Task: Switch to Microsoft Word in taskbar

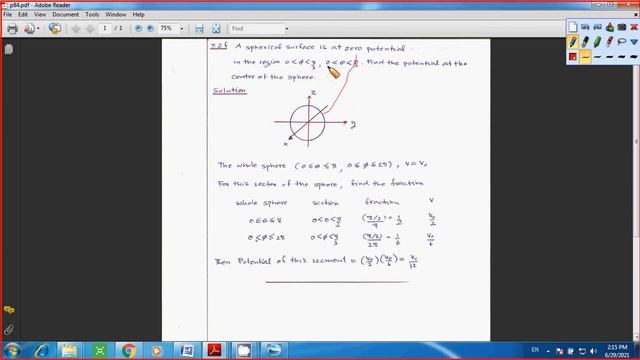Action: [187, 351]
